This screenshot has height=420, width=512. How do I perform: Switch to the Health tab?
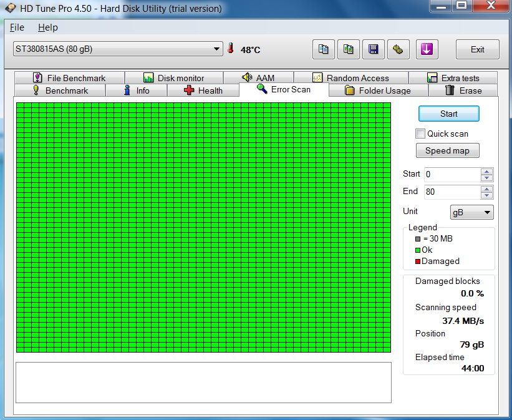click(203, 90)
